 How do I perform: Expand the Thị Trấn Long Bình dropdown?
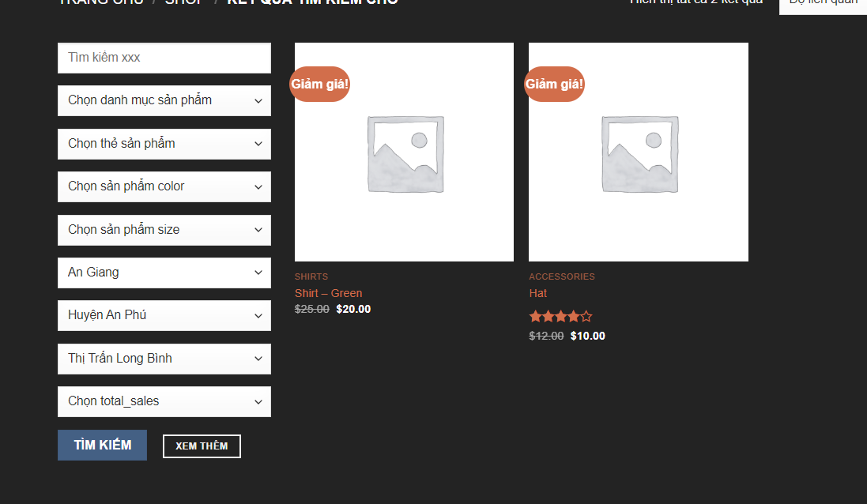click(x=164, y=359)
